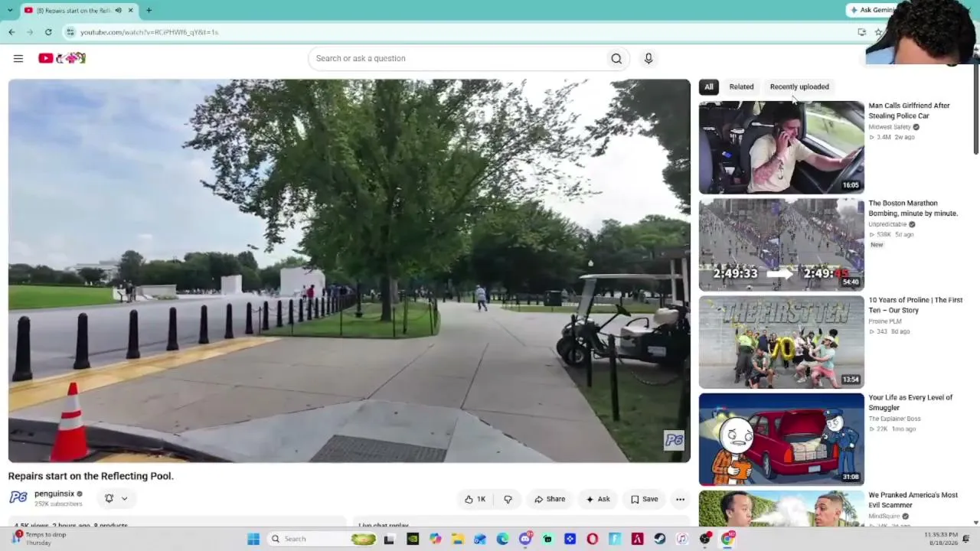Image resolution: width=980 pixels, height=551 pixels.
Task: Close the Repairs start on the Reflecting Pool tab
Action: click(x=130, y=10)
